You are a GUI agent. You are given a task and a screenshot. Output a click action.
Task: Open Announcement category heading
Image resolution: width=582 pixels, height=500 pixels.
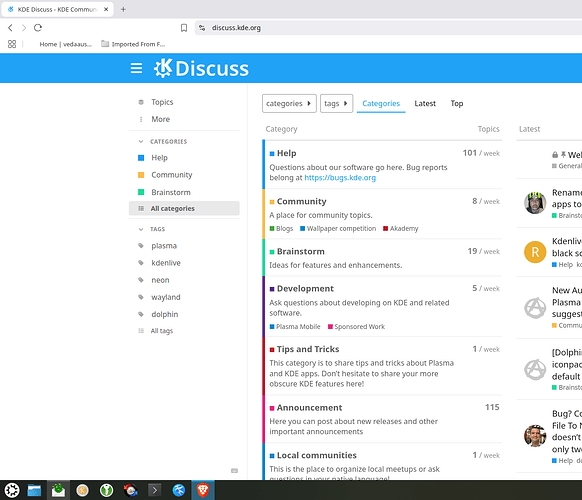click(309, 408)
